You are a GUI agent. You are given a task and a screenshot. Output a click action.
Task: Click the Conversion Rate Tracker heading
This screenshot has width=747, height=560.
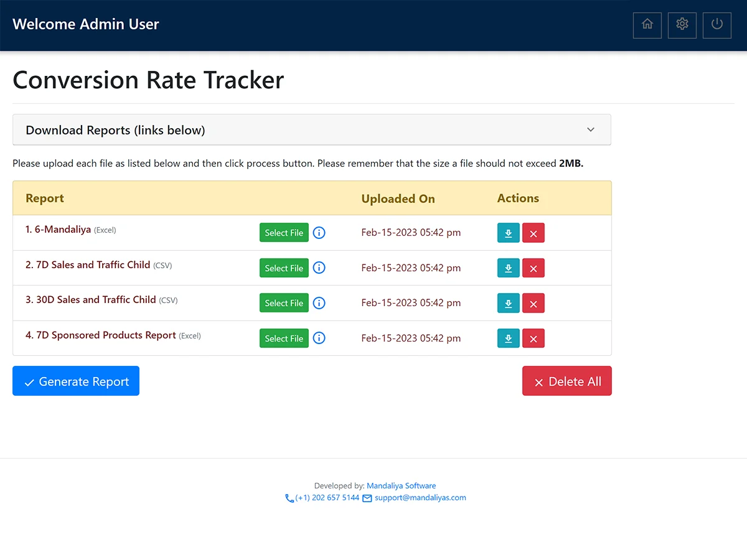coord(148,80)
